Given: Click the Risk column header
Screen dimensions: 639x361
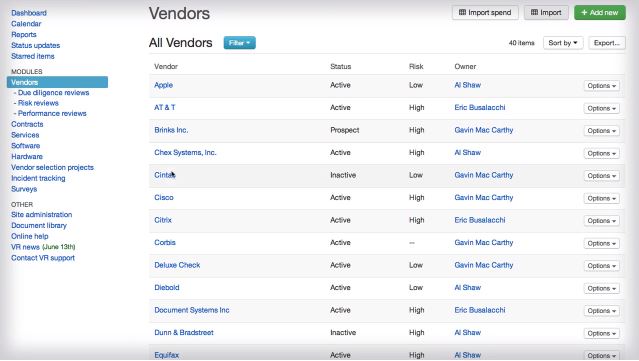Looking at the screenshot, I should point(416,66).
